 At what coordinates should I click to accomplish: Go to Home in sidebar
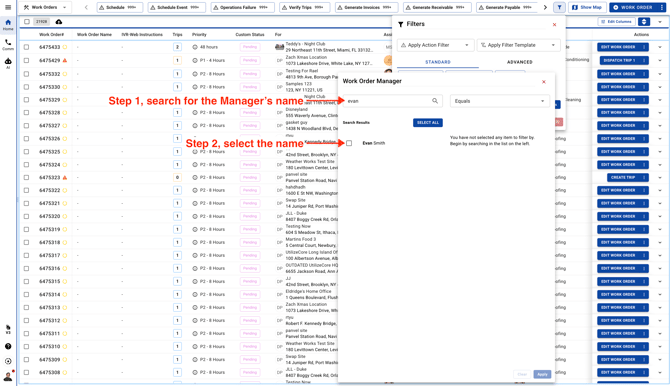(8, 25)
